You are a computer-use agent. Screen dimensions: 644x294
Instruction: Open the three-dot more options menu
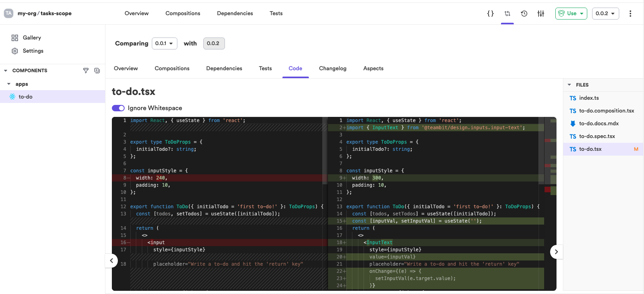click(630, 14)
